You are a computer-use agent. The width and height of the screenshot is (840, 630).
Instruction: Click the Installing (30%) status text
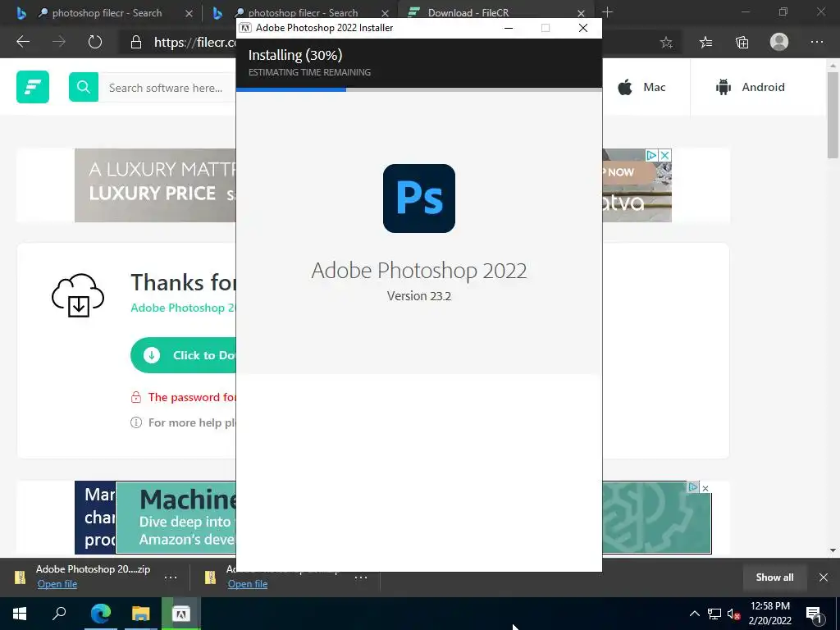[295, 55]
